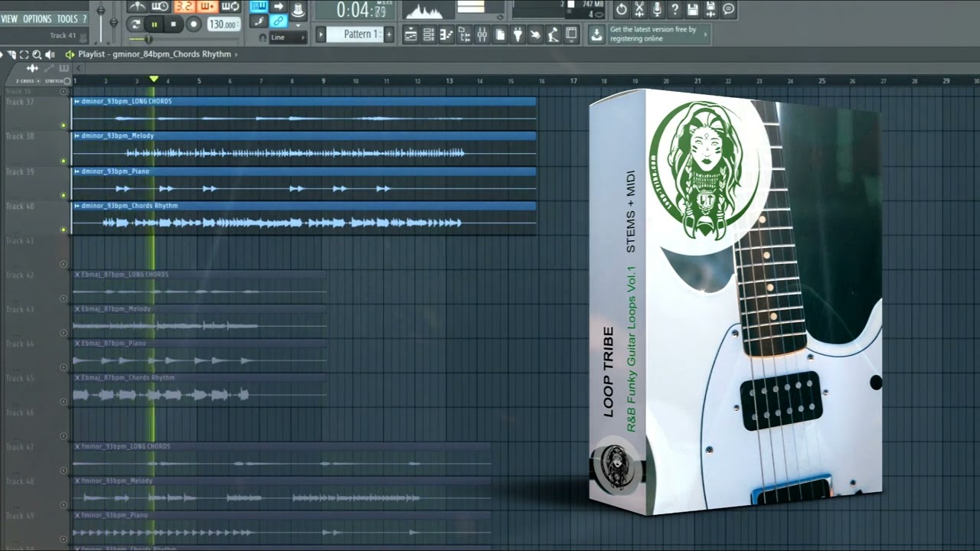This screenshot has height=551, width=980.
Task: Open the Mixer view
Action: tap(482, 34)
